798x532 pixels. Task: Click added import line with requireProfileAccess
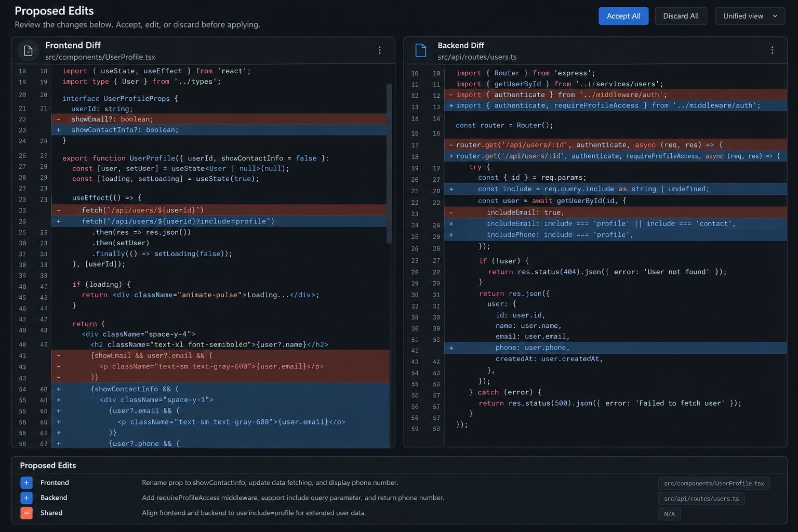point(615,105)
